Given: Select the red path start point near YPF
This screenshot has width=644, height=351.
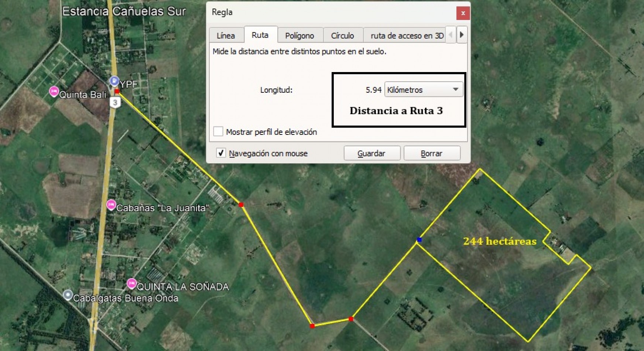Looking at the screenshot, I should (117, 91).
